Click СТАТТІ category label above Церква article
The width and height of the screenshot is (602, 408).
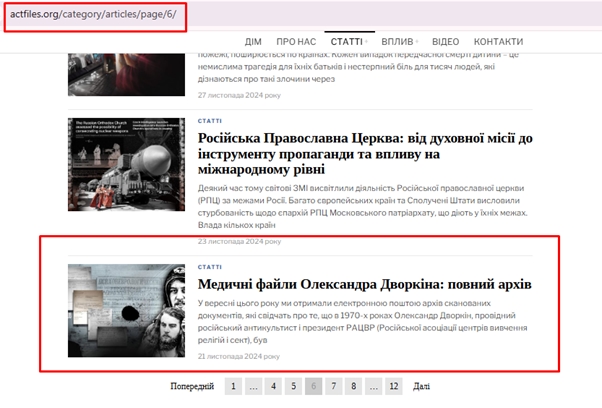(x=210, y=120)
